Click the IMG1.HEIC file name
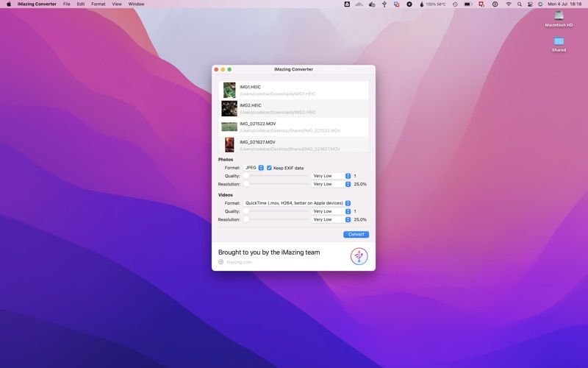Viewport: 588px width, 368px height. (x=250, y=87)
